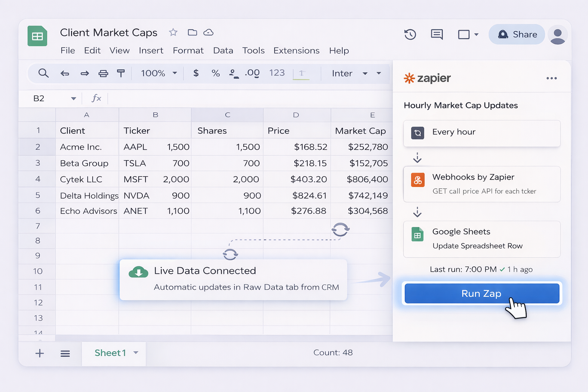Click the formula bar input
The height and width of the screenshot is (392, 588).
(x=250, y=99)
